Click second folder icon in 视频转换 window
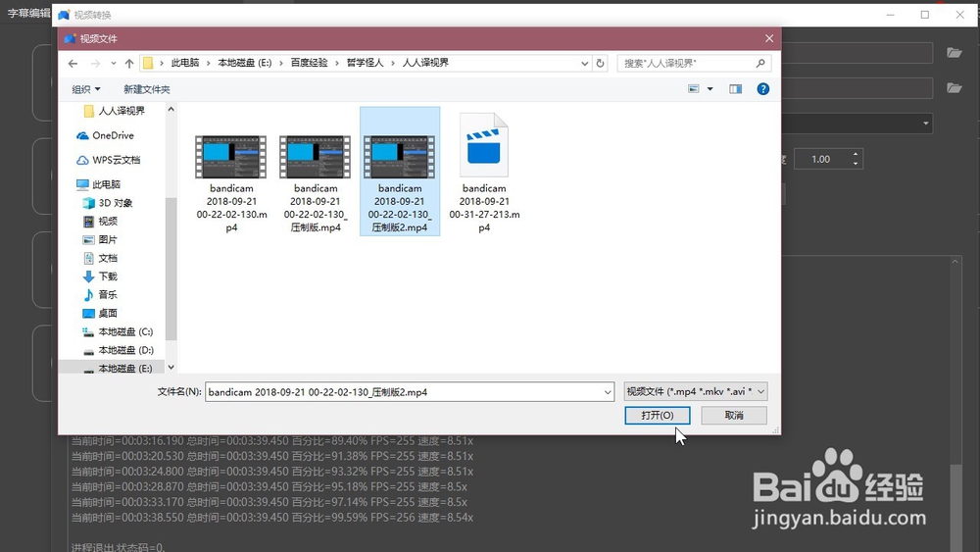980x552 pixels. [x=954, y=87]
